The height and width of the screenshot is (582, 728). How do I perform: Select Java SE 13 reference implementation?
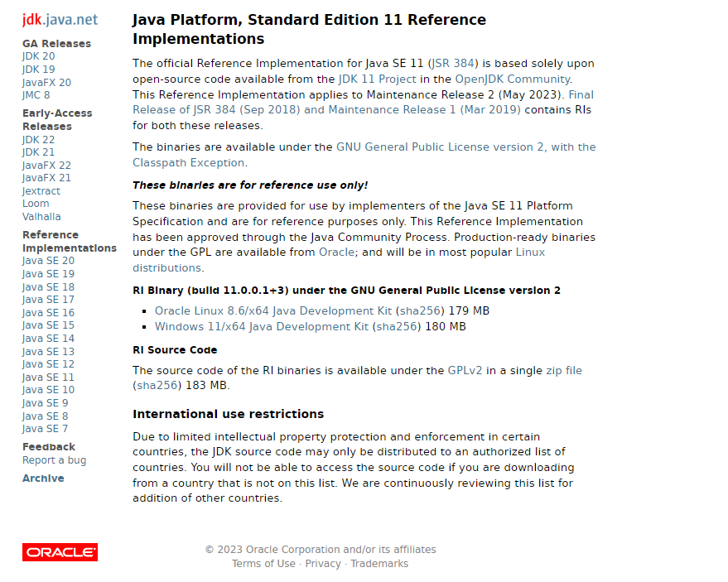(x=48, y=351)
